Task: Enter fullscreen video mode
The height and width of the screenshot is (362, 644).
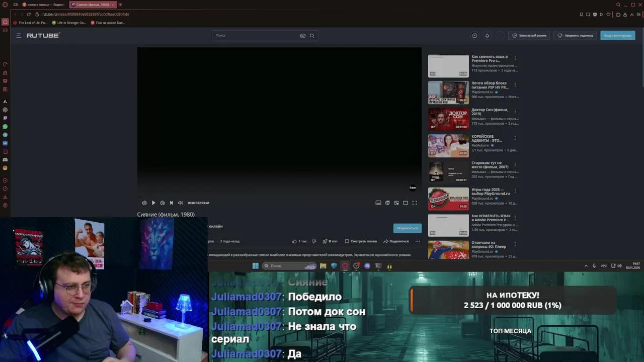Action: (415, 203)
